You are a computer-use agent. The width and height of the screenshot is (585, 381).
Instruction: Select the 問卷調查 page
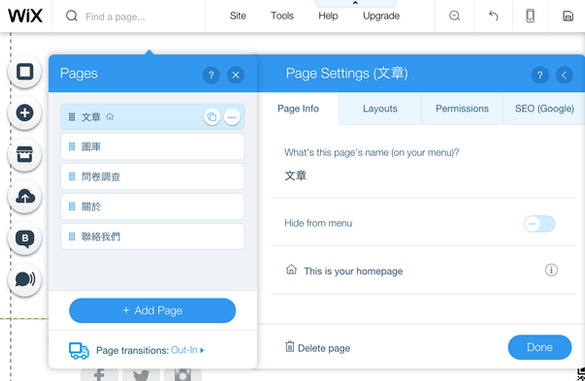tap(152, 177)
